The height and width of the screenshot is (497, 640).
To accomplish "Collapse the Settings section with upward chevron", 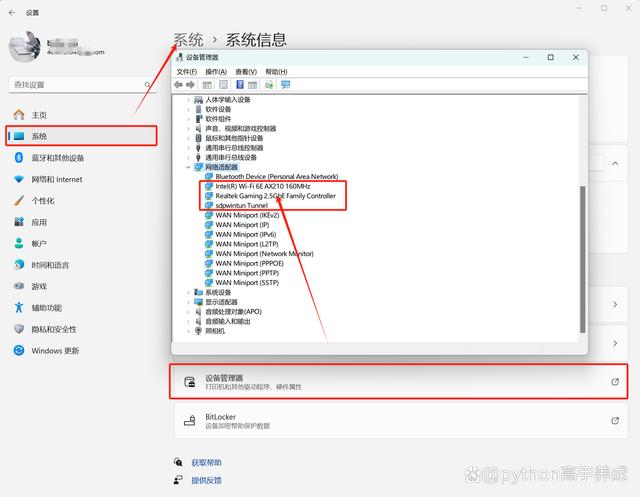I will pyautogui.click(x=615, y=163).
